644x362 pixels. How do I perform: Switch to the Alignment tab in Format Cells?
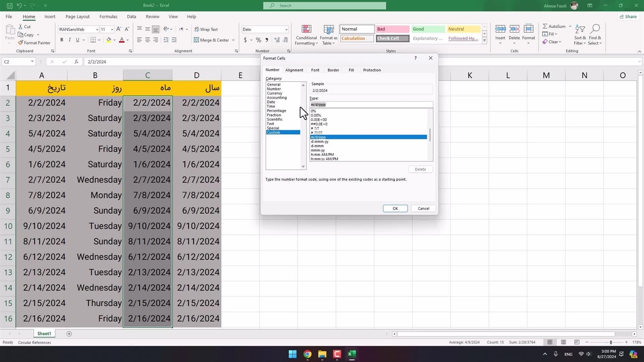click(294, 70)
